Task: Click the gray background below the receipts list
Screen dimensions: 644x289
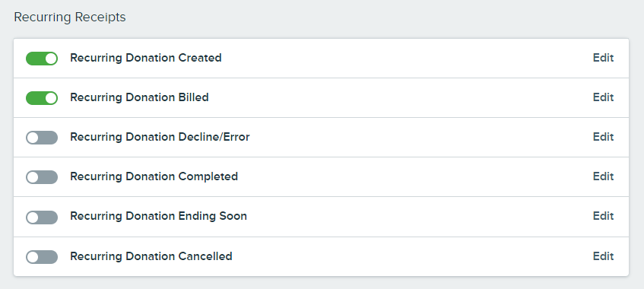Action: [322, 283]
